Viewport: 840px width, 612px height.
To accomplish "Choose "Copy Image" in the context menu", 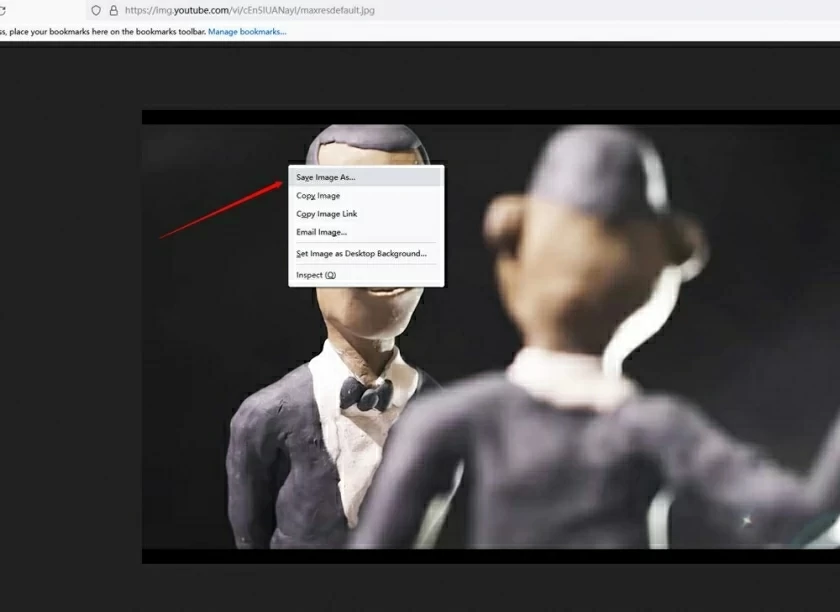I will [317, 195].
